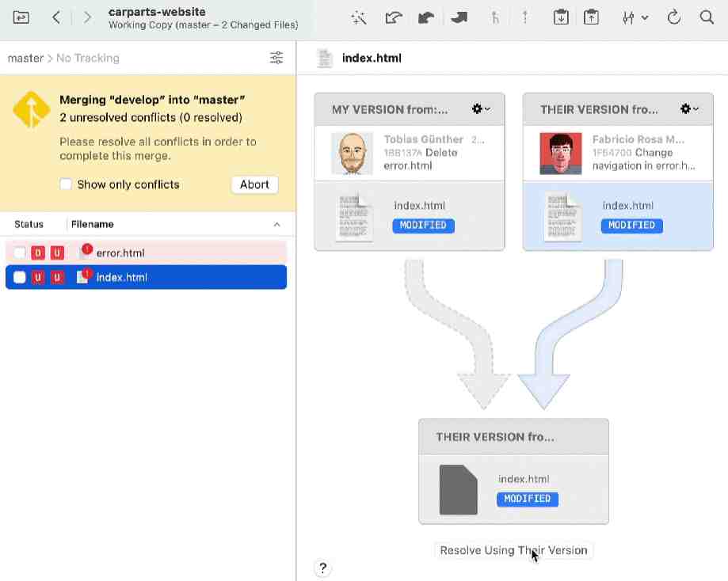Toggle Show only conflicts checkbox

click(66, 184)
